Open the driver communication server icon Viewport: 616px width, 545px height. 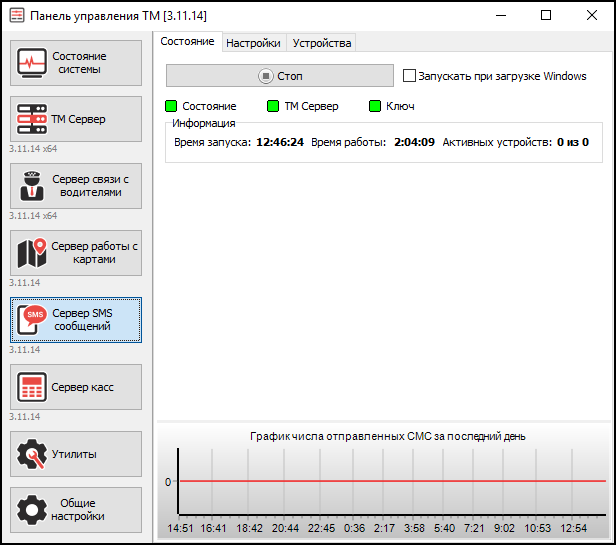(x=32, y=186)
